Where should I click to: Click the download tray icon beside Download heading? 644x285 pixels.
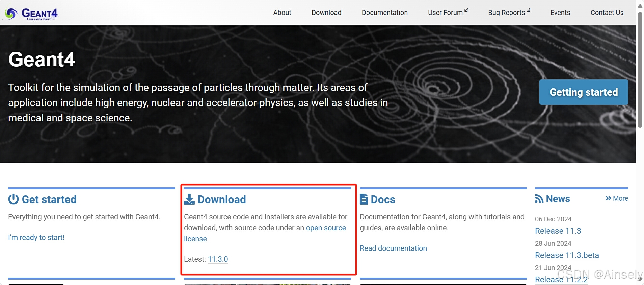click(x=189, y=199)
